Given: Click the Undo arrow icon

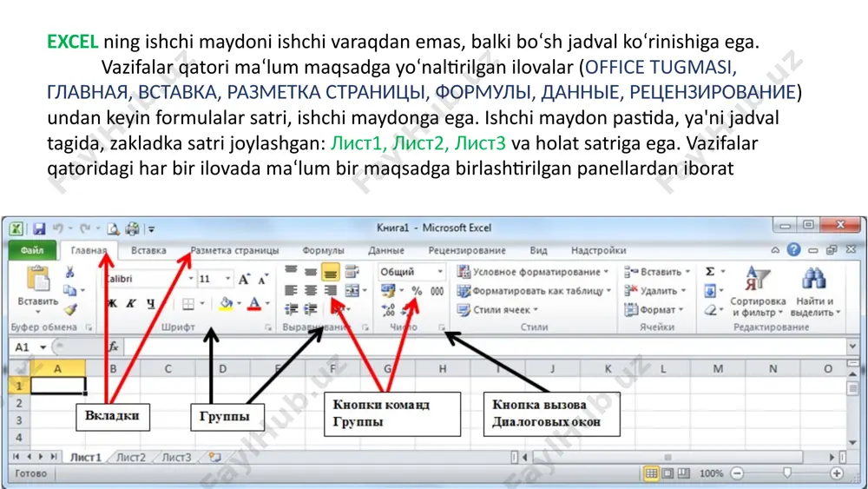Looking at the screenshot, I should (58, 228).
